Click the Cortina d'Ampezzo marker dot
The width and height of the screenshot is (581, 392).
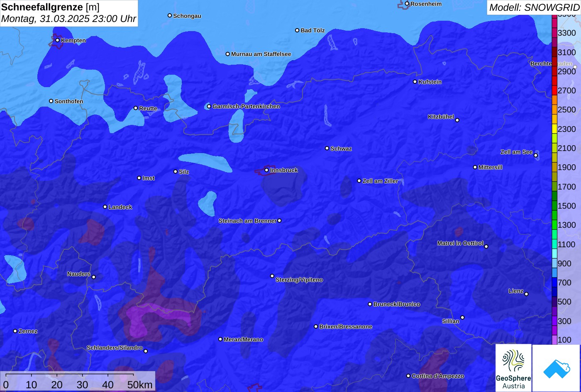(408, 376)
